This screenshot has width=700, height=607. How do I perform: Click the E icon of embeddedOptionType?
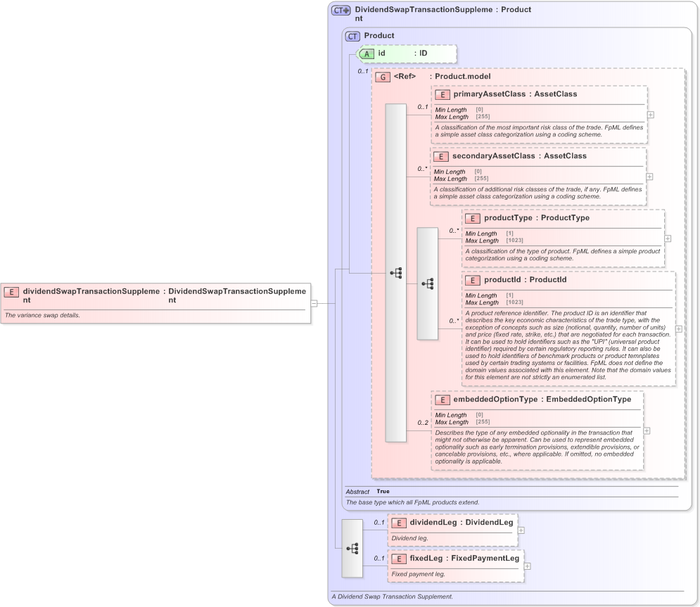click(443, 400)
